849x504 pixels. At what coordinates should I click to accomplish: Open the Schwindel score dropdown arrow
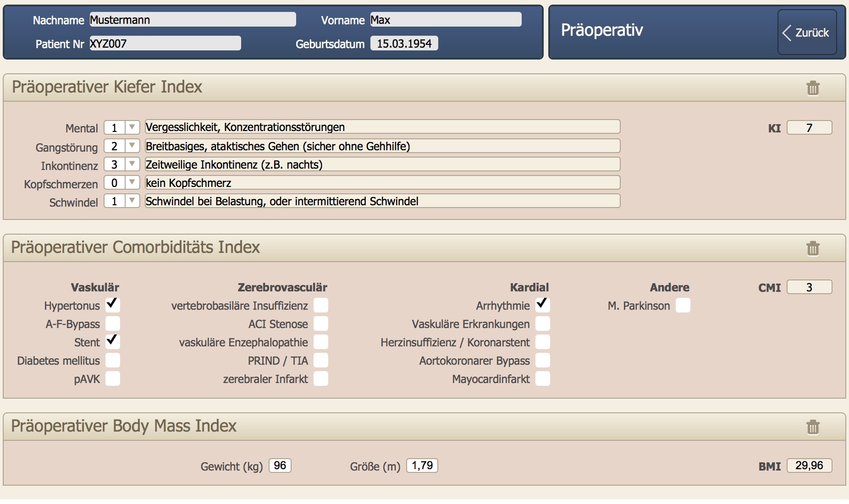(132, 201)
